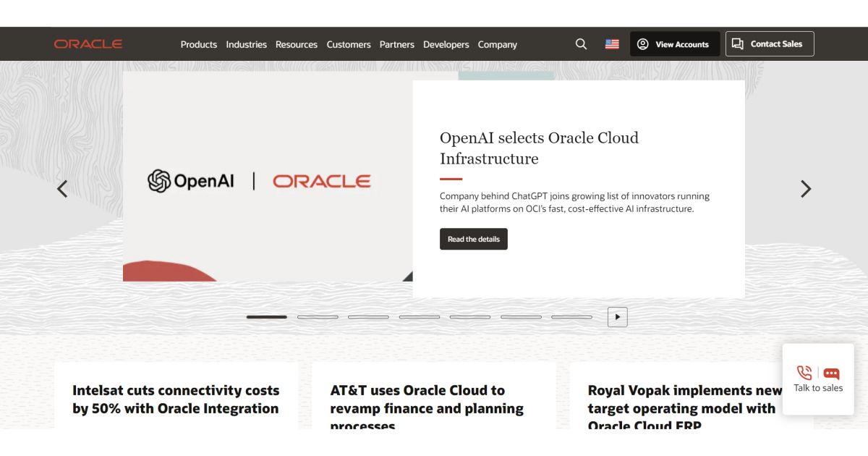Switch to the last carousel slide indicator
868x456 pixels.
click(x=571, y=317)
